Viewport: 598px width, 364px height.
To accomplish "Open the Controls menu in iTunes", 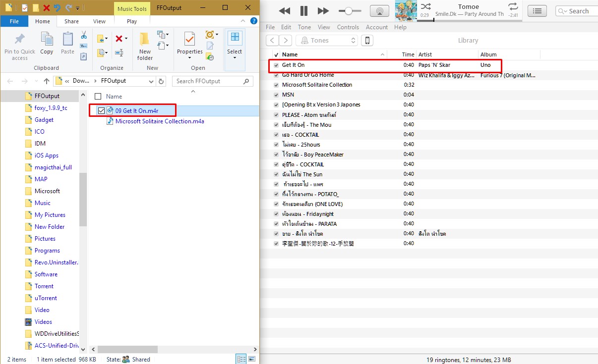I will [x=348, y=27].
